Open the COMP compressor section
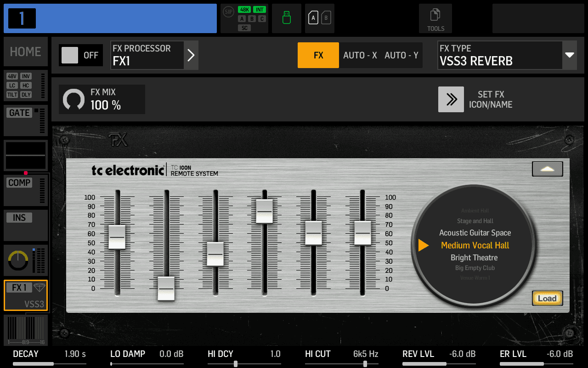The image size is (588, 368). [26, 190]
